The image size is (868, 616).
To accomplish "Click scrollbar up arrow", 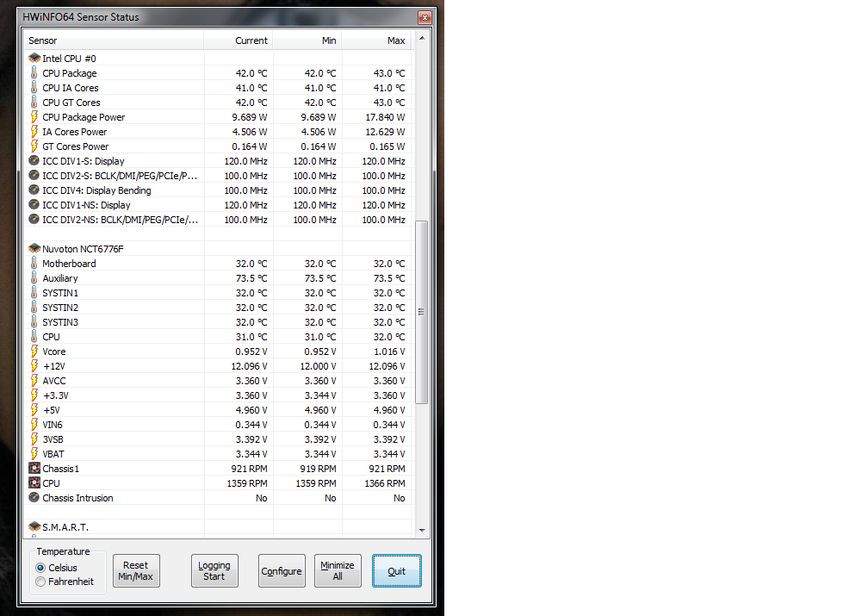I will [x=422, y=38].
